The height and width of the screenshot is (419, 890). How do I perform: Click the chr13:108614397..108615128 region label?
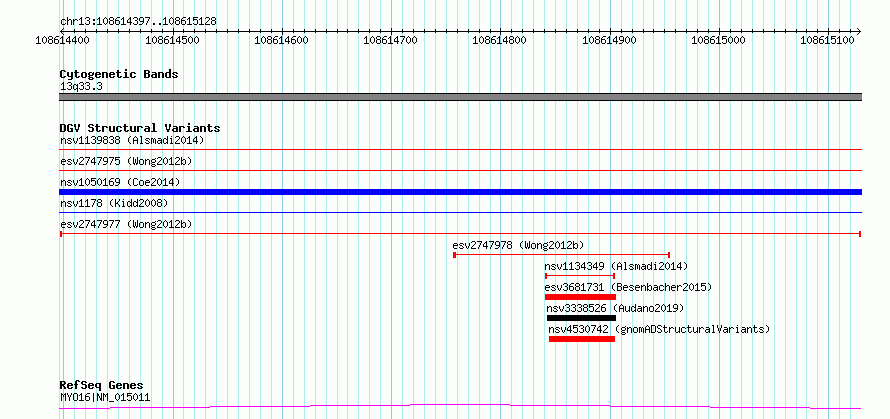pos(138,22)
